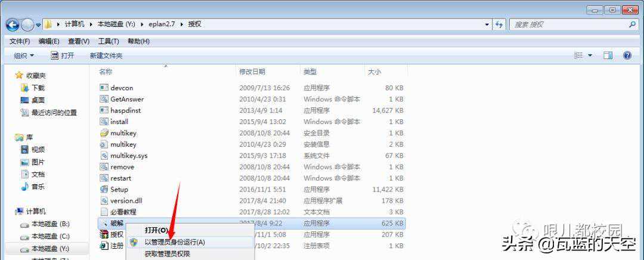Open Desktop (桌面) in favorites sidebar
This screenshot has height=260, width=644.
pyautogui.click(x=38, y=100)
